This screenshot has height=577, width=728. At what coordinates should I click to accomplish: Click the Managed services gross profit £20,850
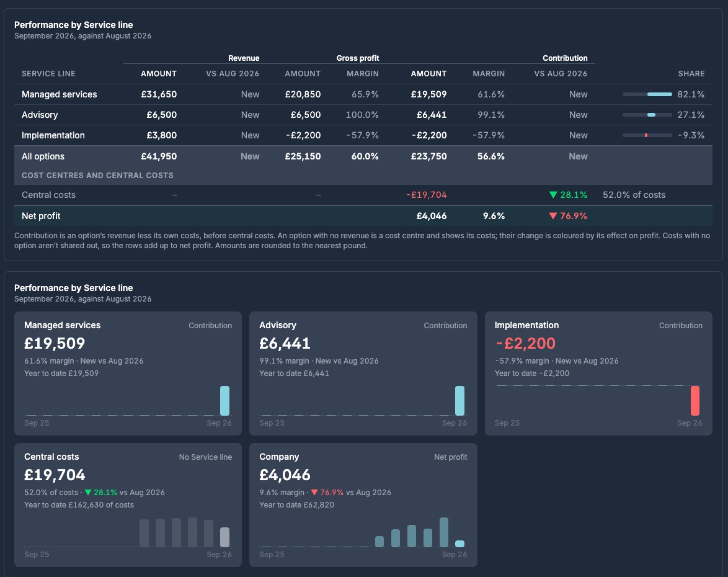pos(303,94)
